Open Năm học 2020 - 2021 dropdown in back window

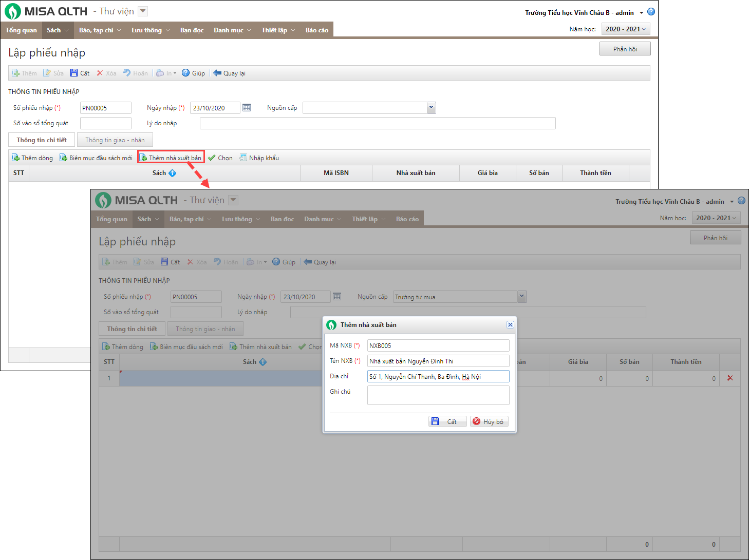[x=626, y=29]
